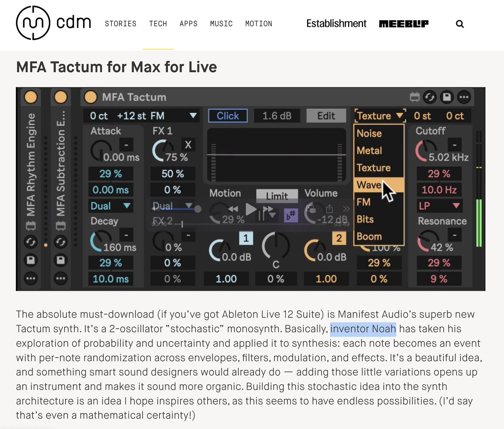Open the grey Dual dropdown under FX 1
504x429 pixels.
pos(173,206)
